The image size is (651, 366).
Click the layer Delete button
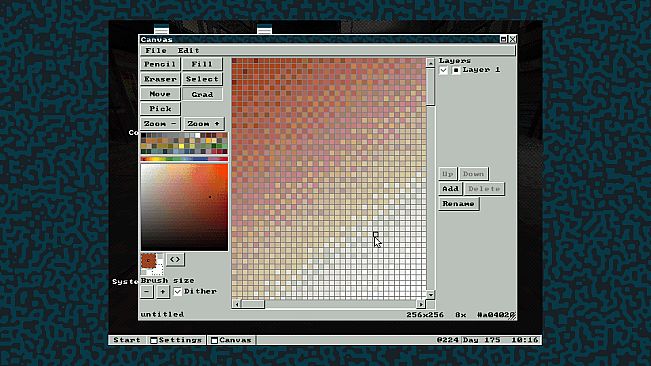coord(484,189)
